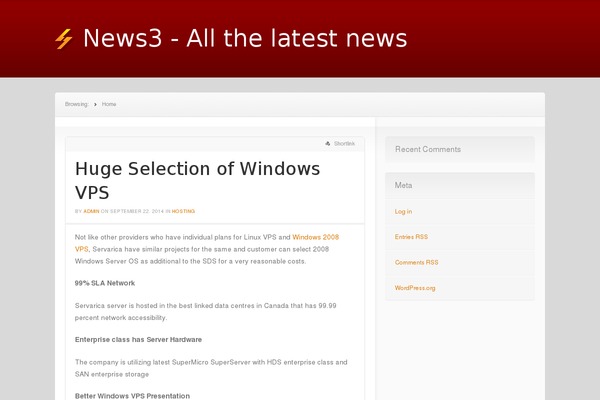Screen dimensions: 600x400
Task: Click the Browsing label in breadcrumb
Action: pos(77,104)
